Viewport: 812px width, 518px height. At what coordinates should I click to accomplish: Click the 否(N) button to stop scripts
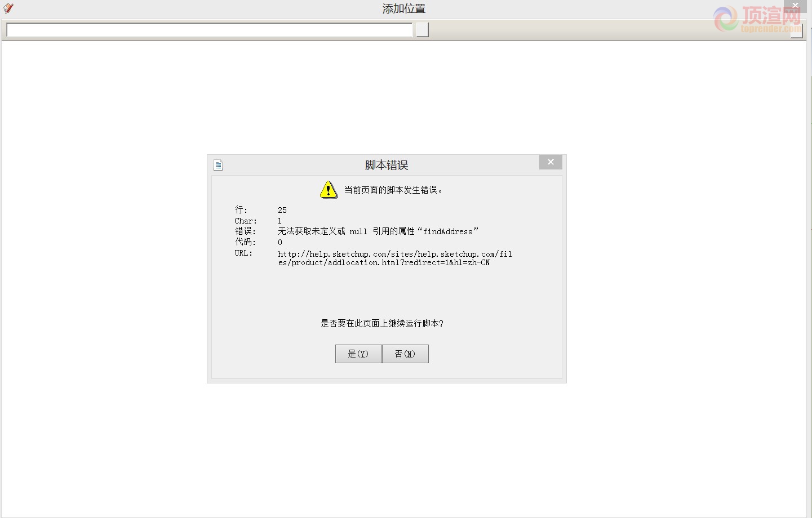tap(405, 354)
